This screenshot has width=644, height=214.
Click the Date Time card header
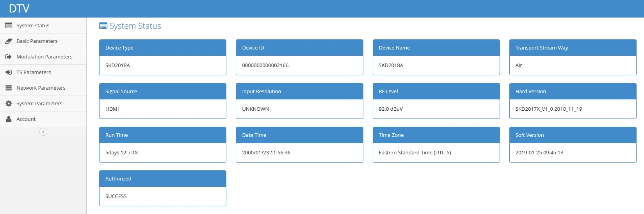[x=299, y=135]
